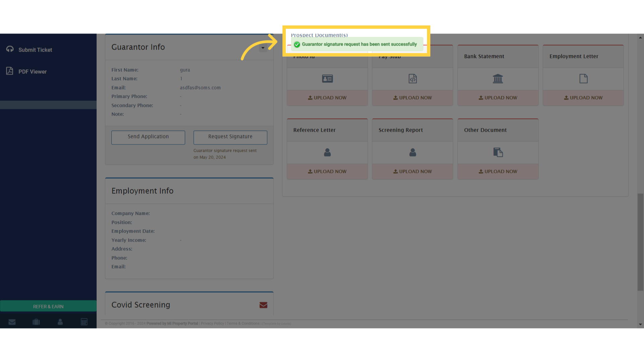Click the Photo ID card icon
The height and width of the screenshot is (362, 644).
327,78
